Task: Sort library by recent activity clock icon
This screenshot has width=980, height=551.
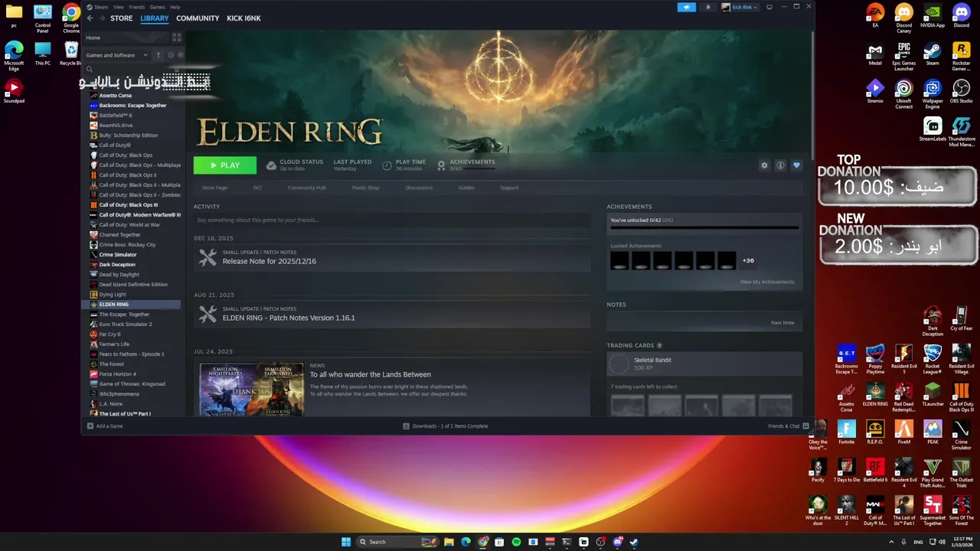Action: click(x=170, y=55)
